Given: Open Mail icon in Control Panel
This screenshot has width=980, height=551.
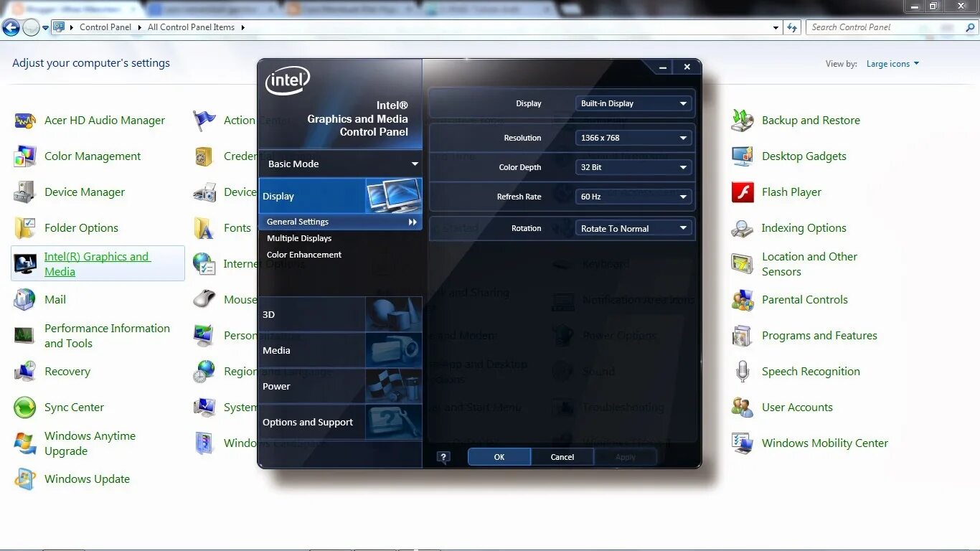Looking at the screenshot, I should point(25,300).
